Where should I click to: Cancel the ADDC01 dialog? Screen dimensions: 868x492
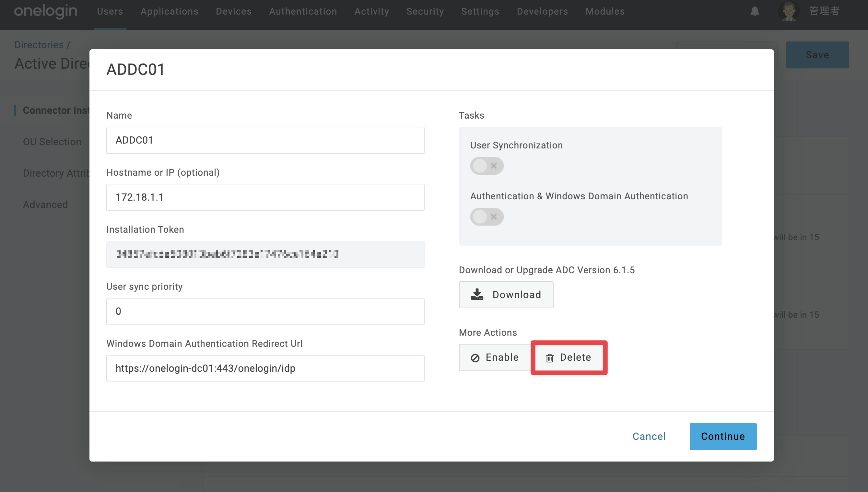[649, 436]
